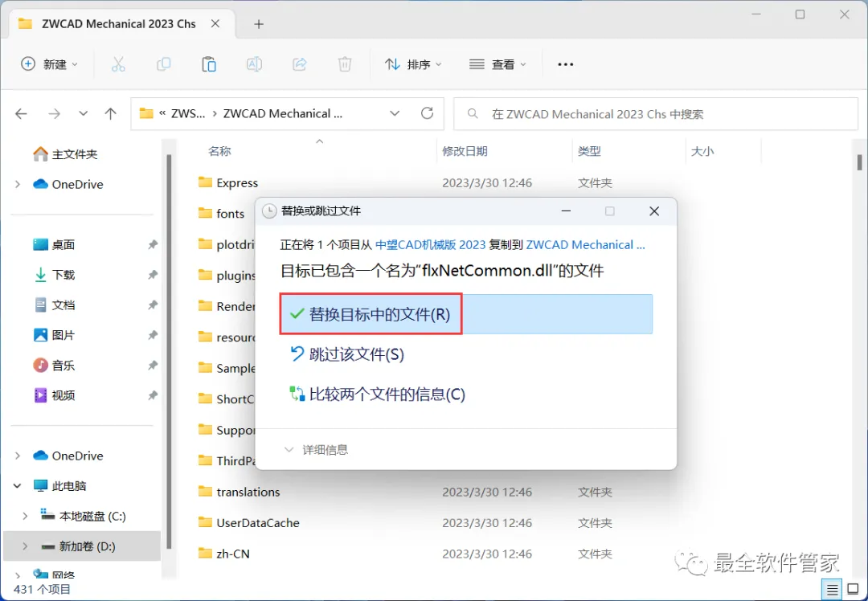Open the 排序 sort menu
Viewport: 868px width, 601px height.
click(414, 64)
